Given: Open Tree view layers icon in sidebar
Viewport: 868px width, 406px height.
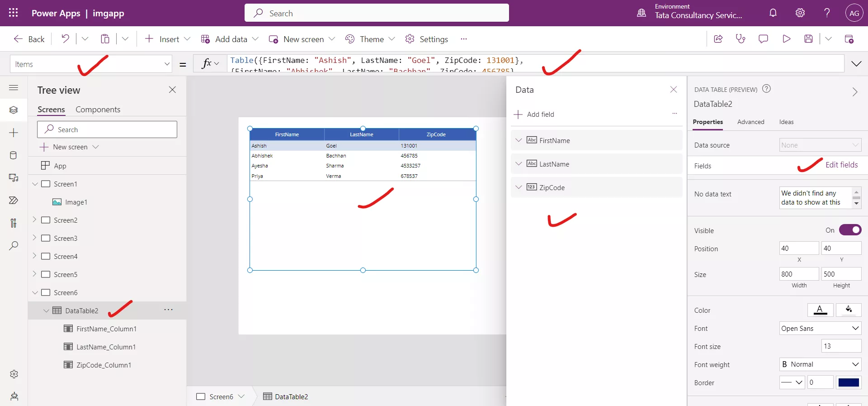Looking at the screenshot, I should [14, 110].
